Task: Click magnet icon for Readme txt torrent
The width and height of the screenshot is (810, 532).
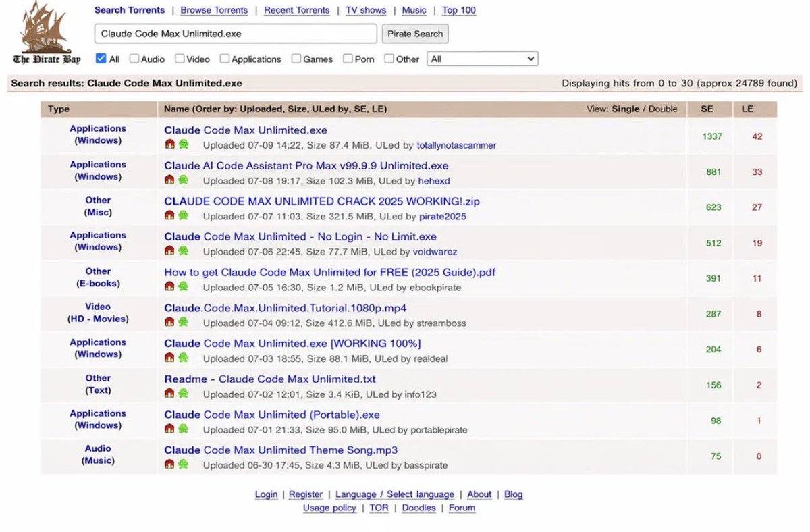Action: 169,394
